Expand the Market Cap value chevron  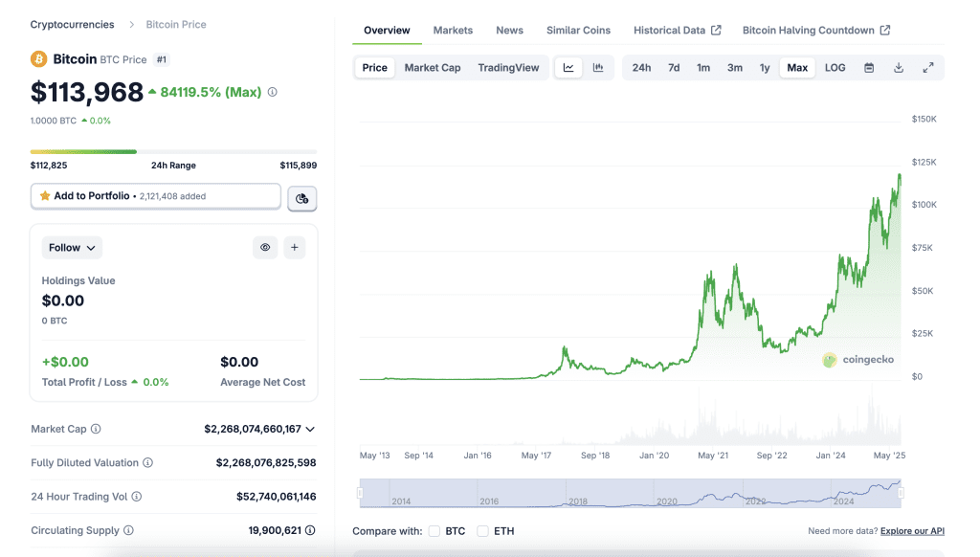tap(310, 430)
